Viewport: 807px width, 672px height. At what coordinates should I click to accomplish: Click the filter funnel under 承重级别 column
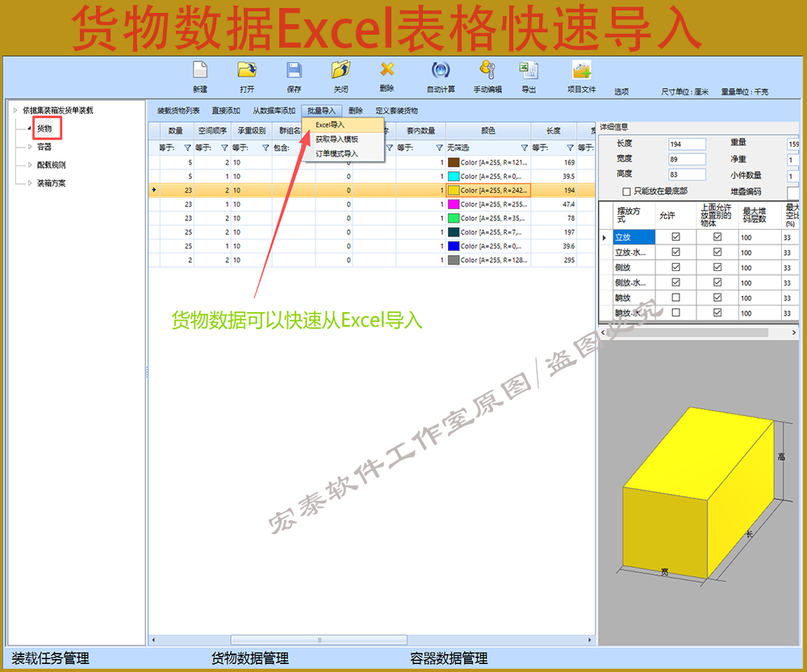(x=266, y=148)
